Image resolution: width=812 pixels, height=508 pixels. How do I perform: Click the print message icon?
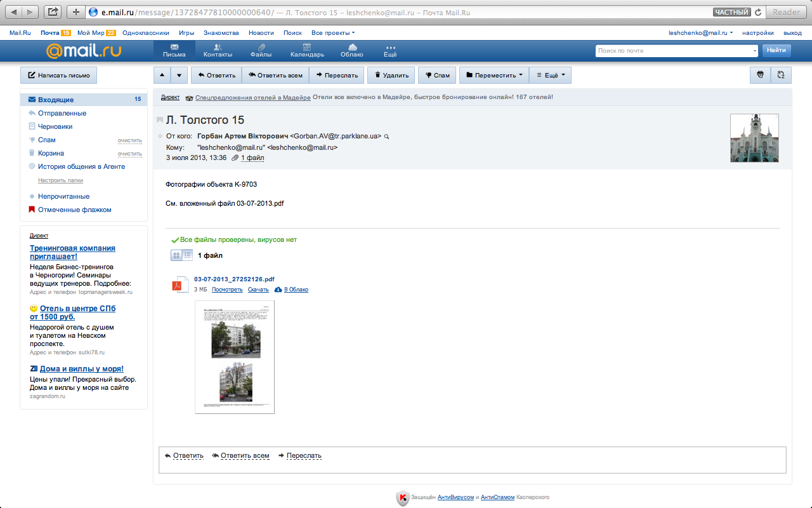[760, 75]
